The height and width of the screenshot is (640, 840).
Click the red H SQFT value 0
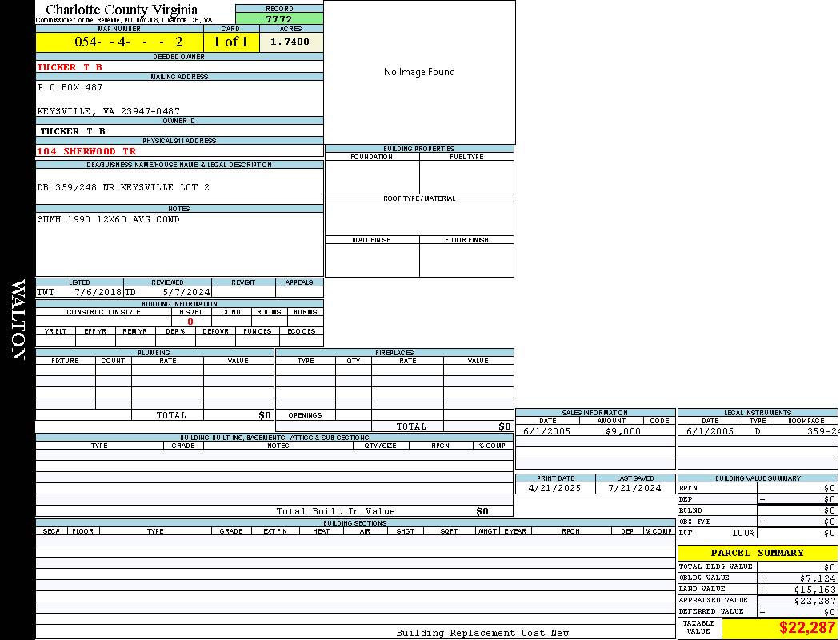(x=190, y=322)
